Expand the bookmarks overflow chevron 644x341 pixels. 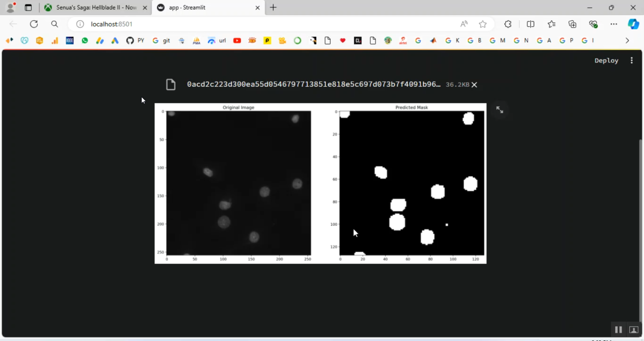pos(627,41)
